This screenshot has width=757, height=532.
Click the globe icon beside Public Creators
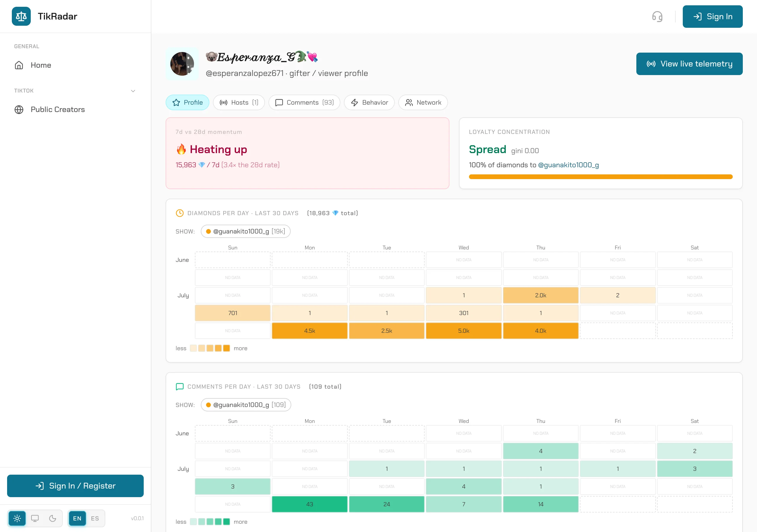[19, 109]
